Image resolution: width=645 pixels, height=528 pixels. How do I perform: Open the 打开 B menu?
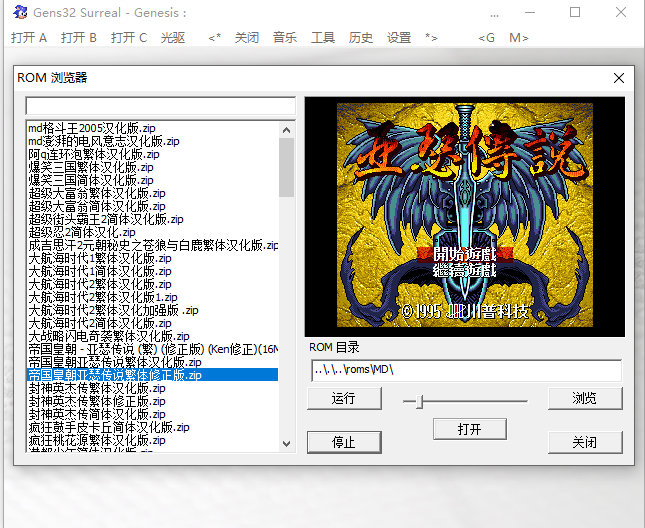pyautogui.click(x=79, y=38)
